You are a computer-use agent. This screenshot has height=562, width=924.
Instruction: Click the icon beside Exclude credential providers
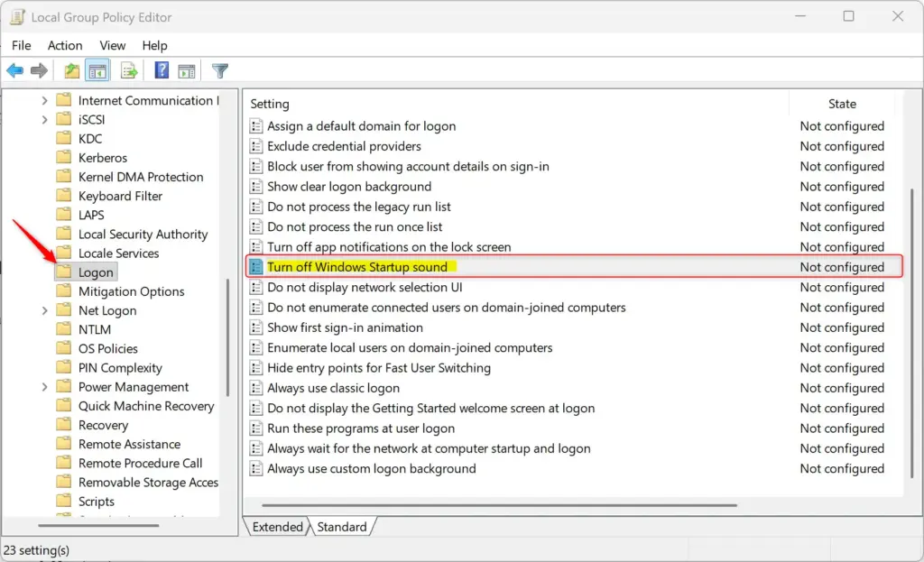pyautogui.click(x=255, y=146)
